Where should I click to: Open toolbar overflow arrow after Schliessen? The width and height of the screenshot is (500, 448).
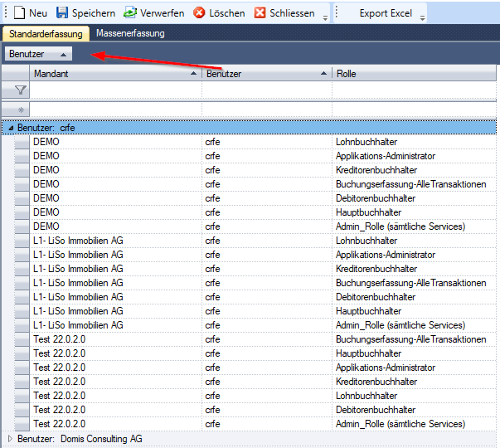[325, 16]
